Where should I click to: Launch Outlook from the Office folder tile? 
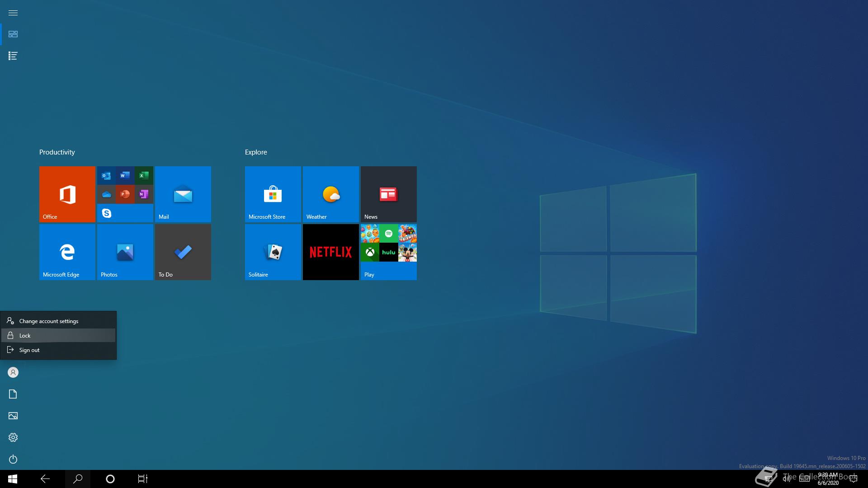pyautogui.click(x=106, y=175)
